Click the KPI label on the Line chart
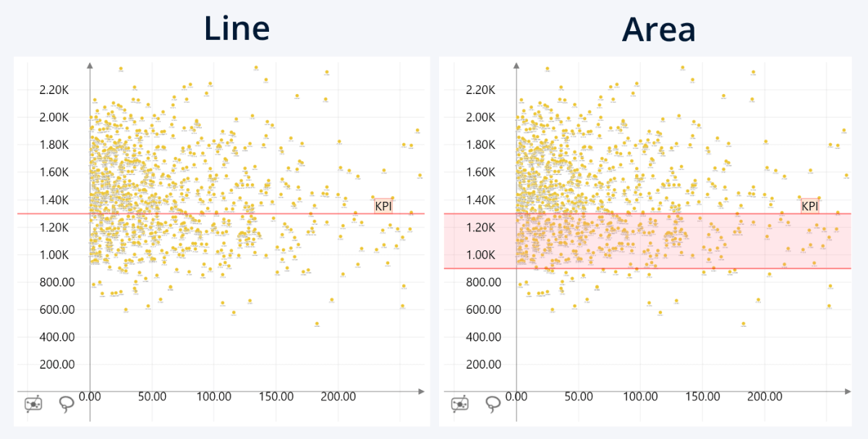 click(383, 207)
